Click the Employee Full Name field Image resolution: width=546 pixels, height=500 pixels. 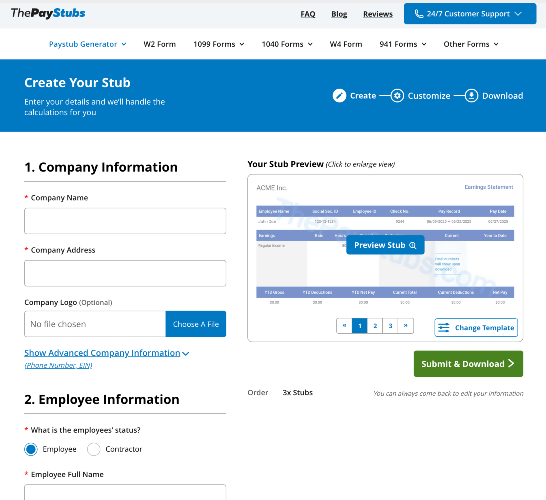(x=125, y=492)
